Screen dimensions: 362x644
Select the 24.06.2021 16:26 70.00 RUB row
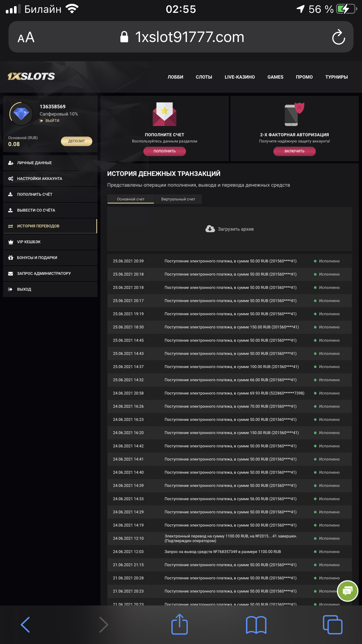(x=230, y=406)
